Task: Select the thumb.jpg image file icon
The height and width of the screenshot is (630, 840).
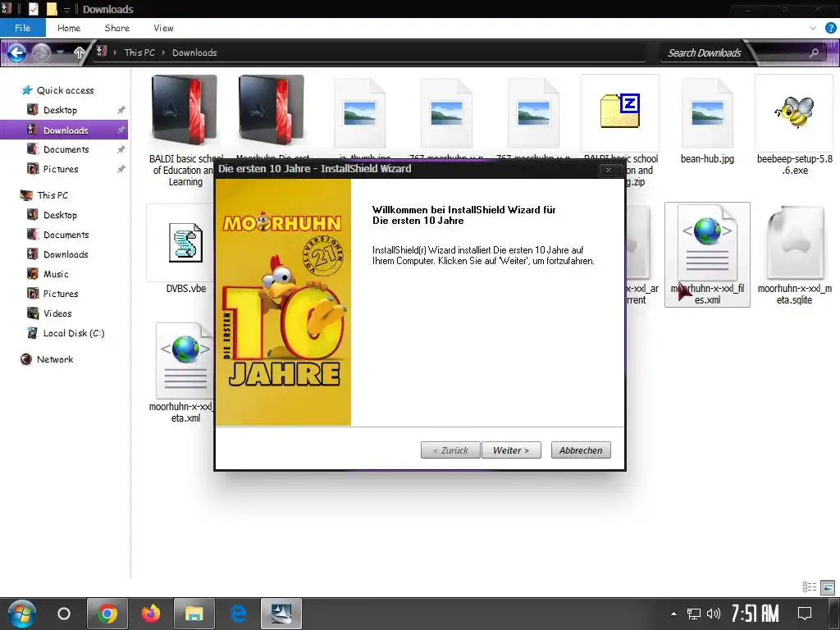Action: [x=359, y=113]
